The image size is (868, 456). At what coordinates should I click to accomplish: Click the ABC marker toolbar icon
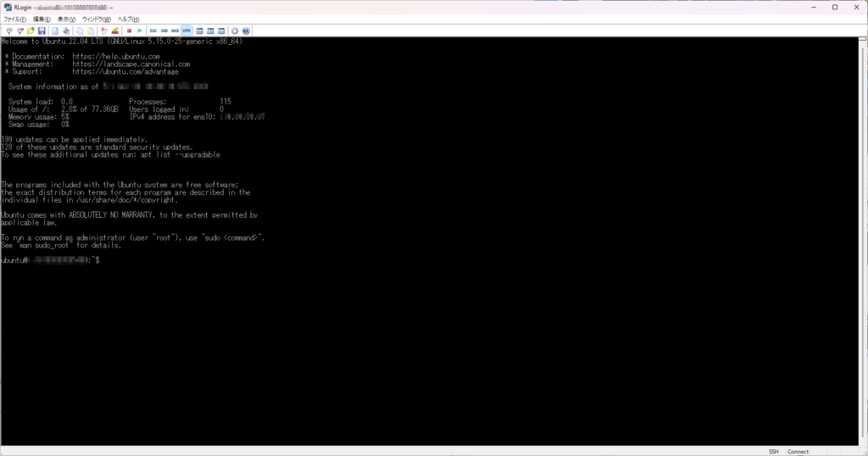tap(115, 31)
